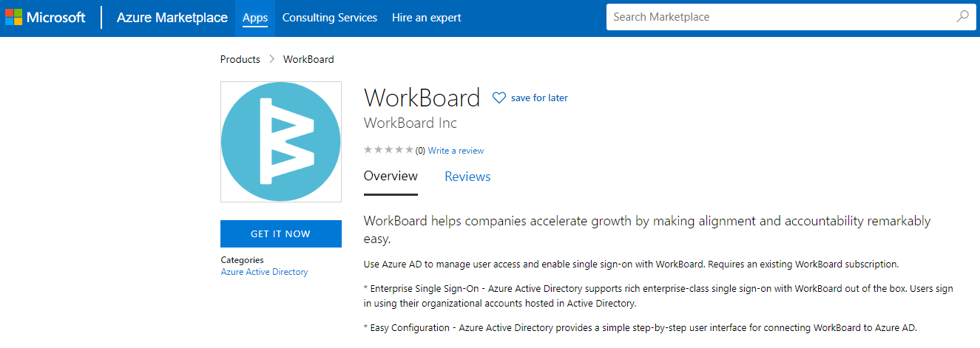The width and height of the screenshot is (980, 348).
Task: Click save for later link
Action: click(539, 98)
